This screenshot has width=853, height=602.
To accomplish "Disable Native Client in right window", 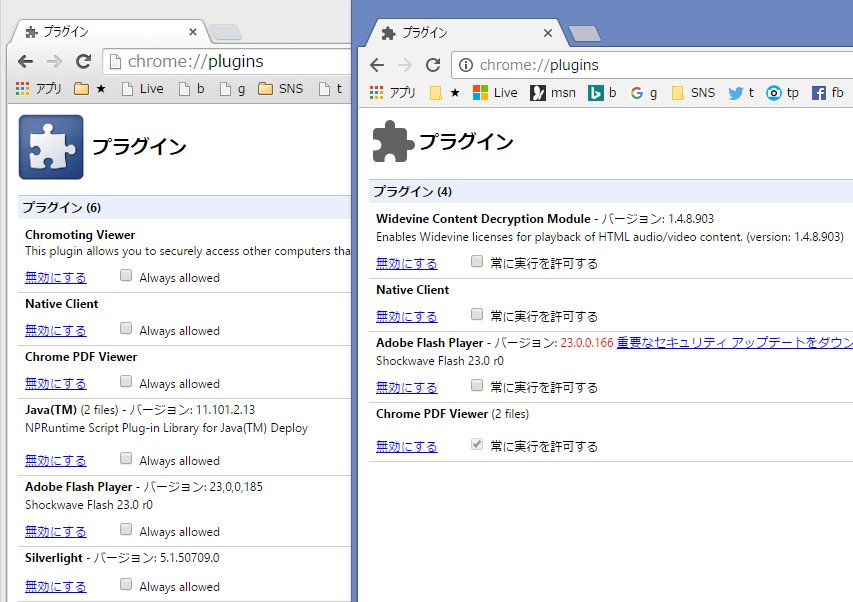I will pos(406,316).
